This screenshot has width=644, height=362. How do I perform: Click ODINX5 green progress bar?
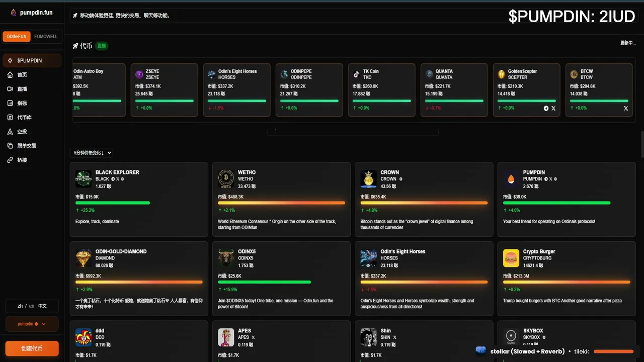click(265, 282)
